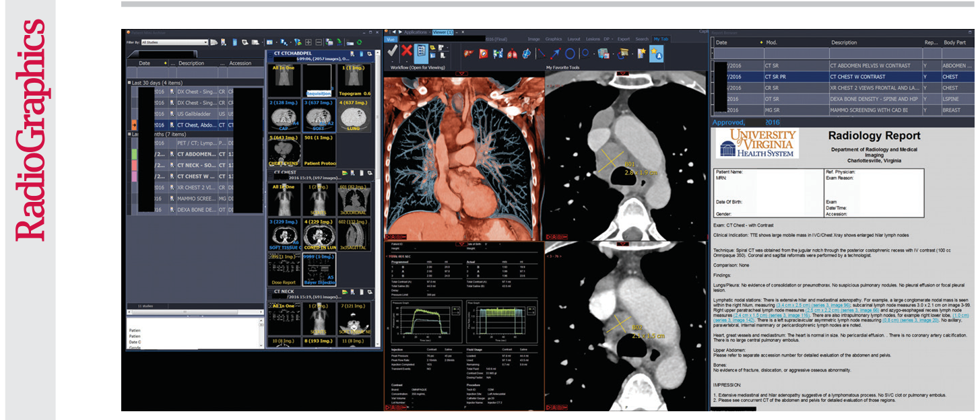The width and height of the screenshot is (980, 420).
Task: Sort report list by Body Part column
Action: click(x=956, y=42)
